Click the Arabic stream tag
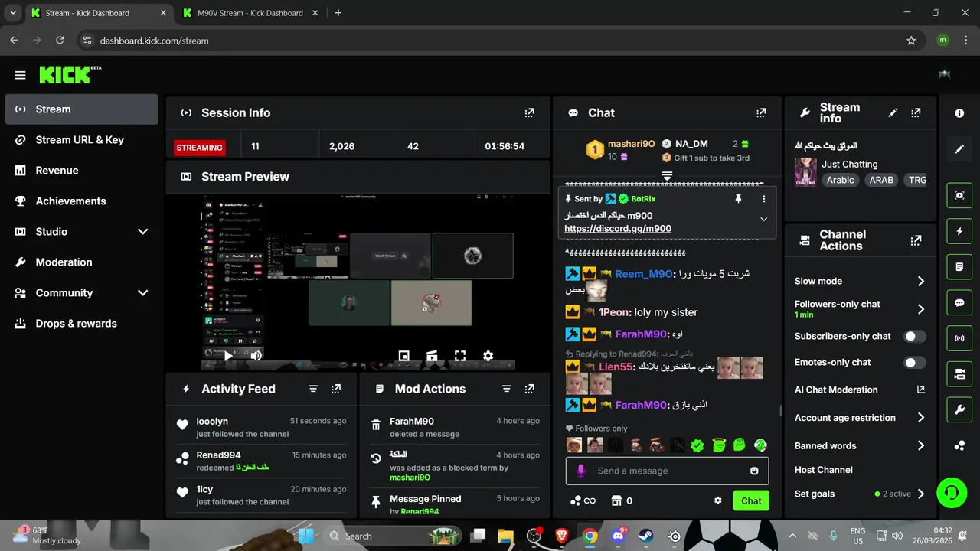 pos(840,180)
